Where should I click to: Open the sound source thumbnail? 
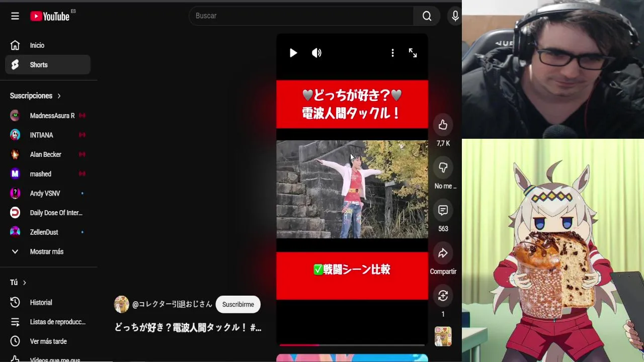pyautogui.click(x=443, y=336)
